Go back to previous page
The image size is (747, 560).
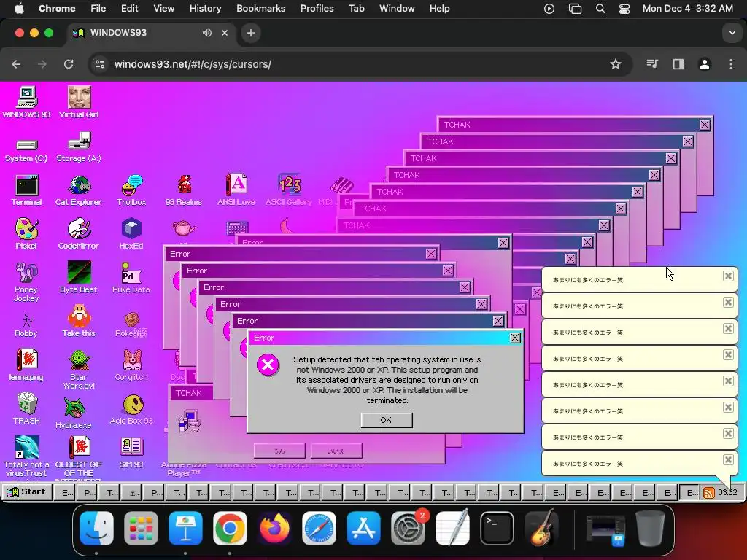[16, 64]
